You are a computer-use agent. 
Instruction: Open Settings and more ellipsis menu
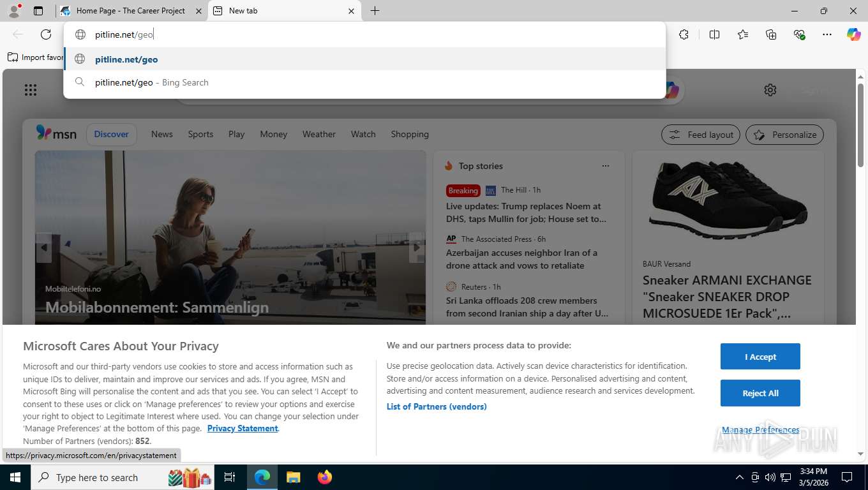827,34
